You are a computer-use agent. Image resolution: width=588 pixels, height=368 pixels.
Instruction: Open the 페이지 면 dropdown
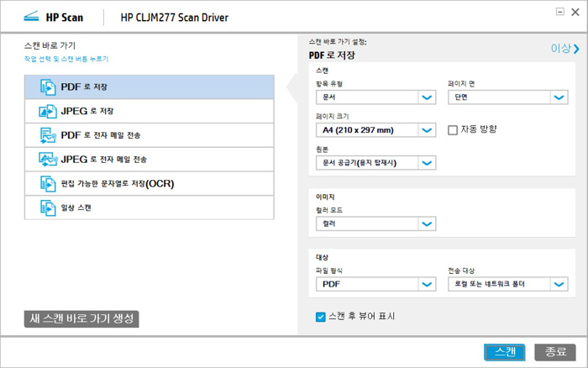click(x=559, y=97)
